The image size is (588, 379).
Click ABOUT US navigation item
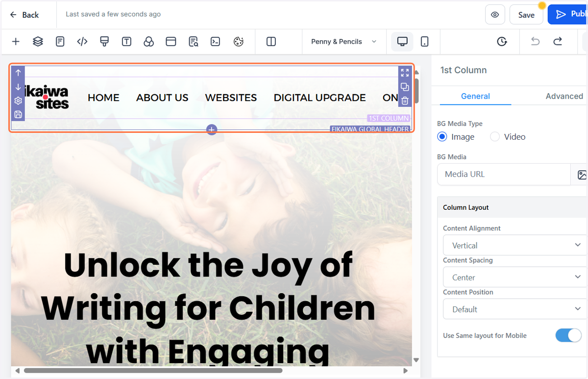coord(162,98)
